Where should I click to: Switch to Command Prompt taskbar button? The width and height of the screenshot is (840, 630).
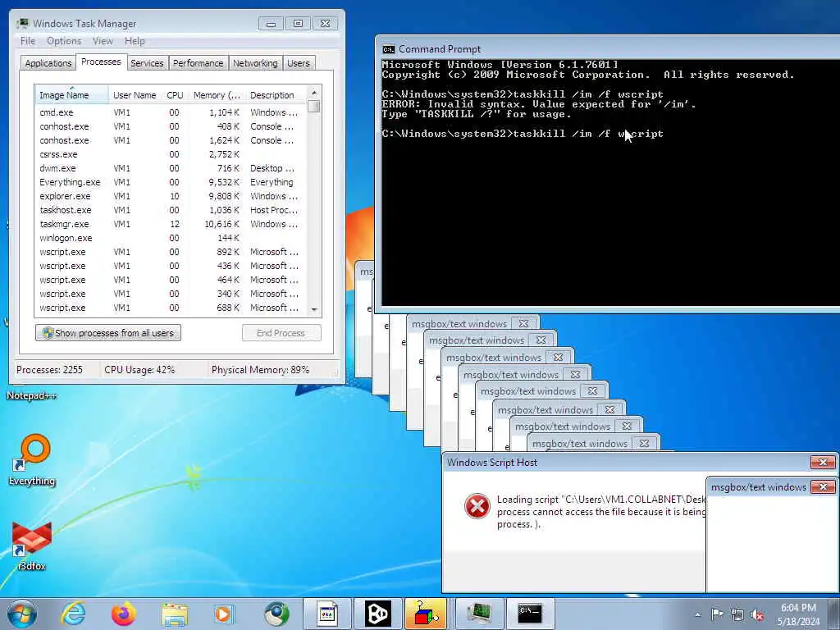click(x=531, y=614)
